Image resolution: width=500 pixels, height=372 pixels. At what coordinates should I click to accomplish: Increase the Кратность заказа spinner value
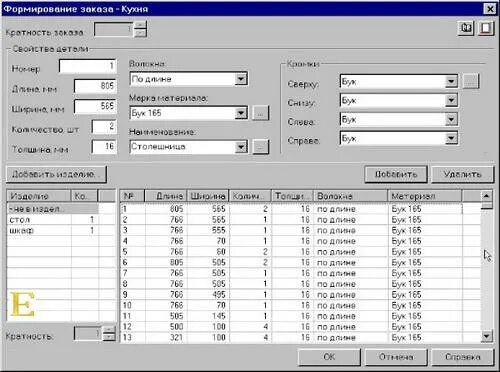pyautogui.click(x=140, y=25)
